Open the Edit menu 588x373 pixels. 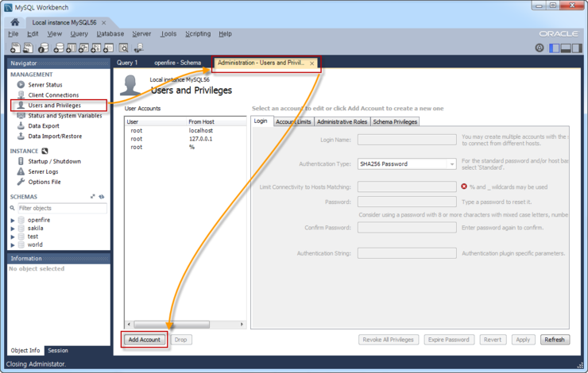pos(33,33)
